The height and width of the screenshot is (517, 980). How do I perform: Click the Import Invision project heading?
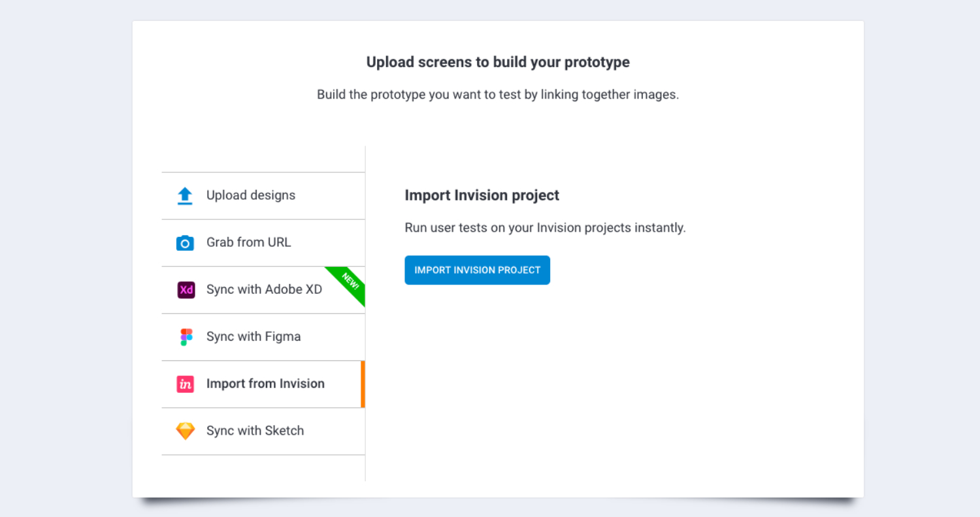tap(482, 195)
